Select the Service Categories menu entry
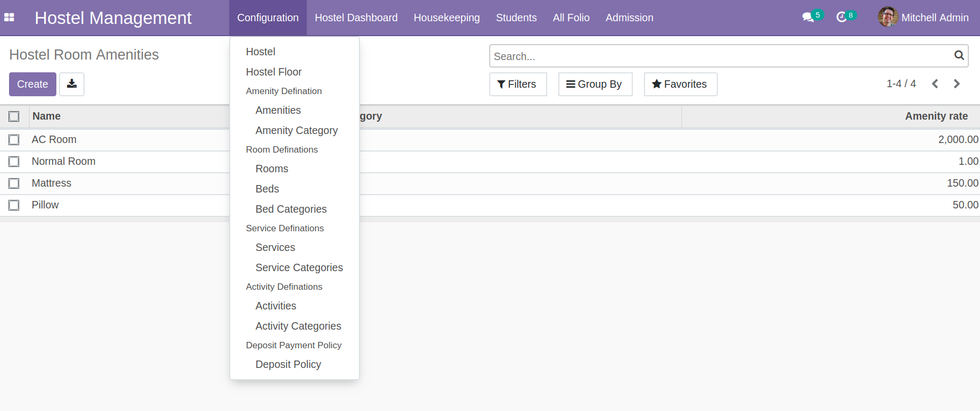Image resolution: width=980 pixels, height=411 pixels. pyautogui.click(x=299, y=267)
